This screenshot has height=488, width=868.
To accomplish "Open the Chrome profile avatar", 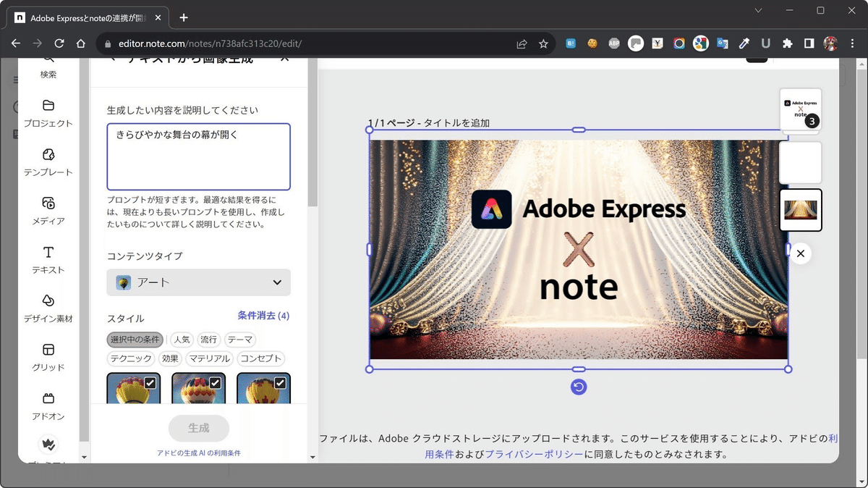I will click(x=830, y=43).
